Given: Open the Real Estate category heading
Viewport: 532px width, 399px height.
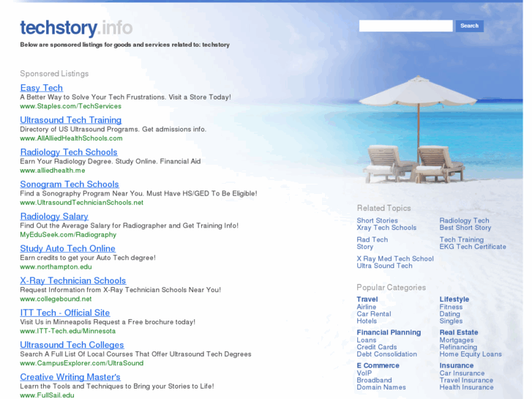Looking at the screenshot, I should pyautogui.click(x=459, y=333).
